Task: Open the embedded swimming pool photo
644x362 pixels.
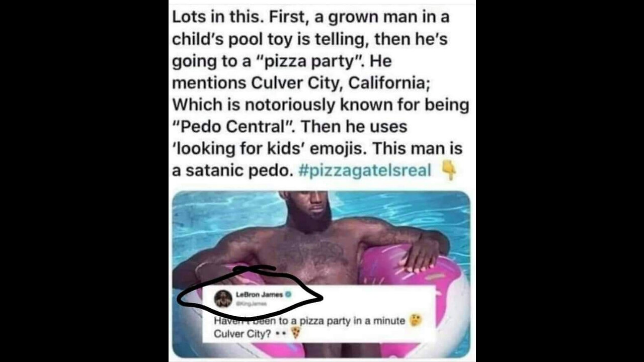Action: point(321,274)
